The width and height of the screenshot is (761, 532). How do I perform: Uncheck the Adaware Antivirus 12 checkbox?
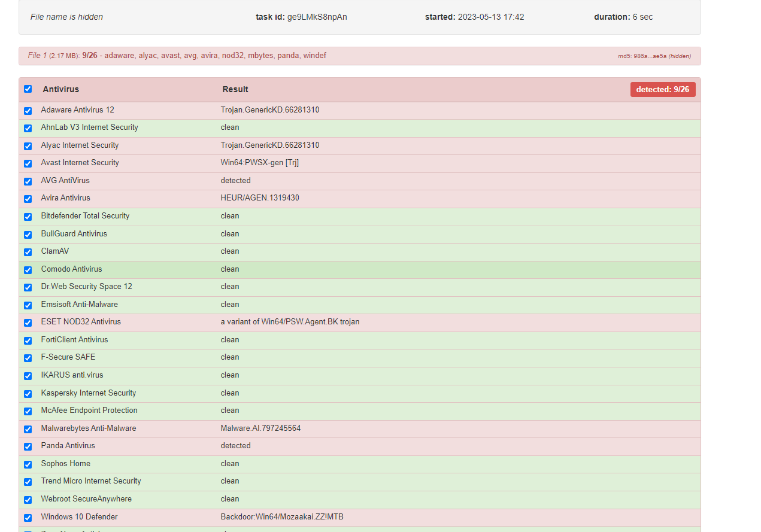pos(28,111)
